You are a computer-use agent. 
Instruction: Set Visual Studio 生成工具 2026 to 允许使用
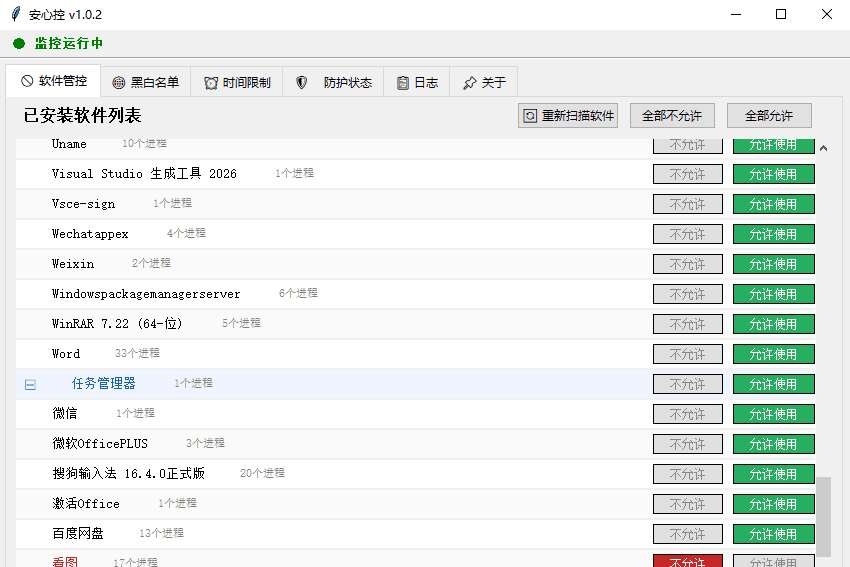pos(773,174)
